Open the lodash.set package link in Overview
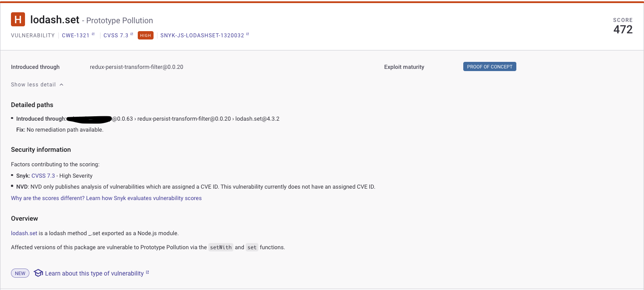 (x=24, y=233)
